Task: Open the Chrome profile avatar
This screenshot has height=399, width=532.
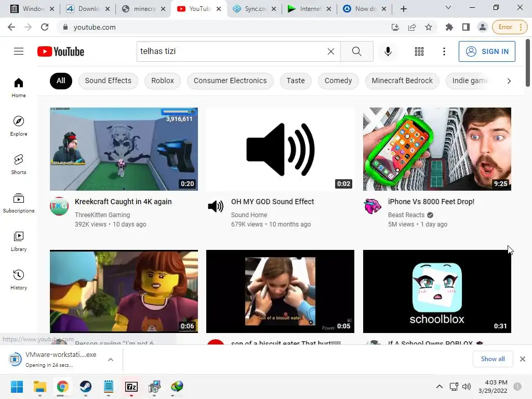Action: coord(482,27)
